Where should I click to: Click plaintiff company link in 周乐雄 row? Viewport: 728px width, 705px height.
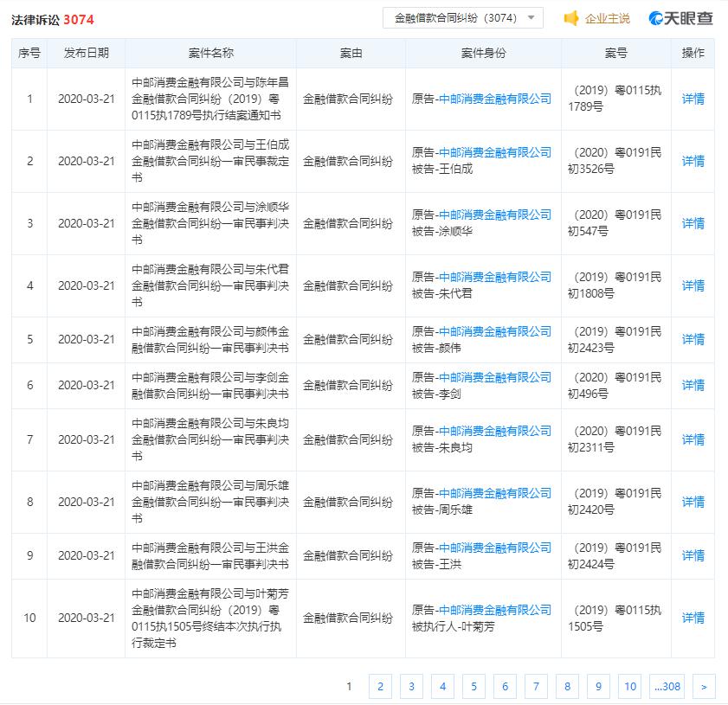tap(495, 493)
